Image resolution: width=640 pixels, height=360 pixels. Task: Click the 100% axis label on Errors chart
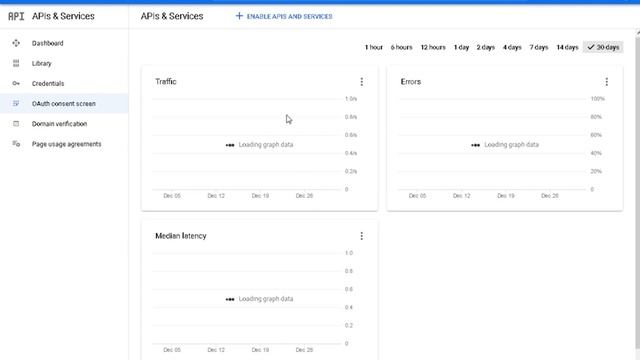(598, 99)
